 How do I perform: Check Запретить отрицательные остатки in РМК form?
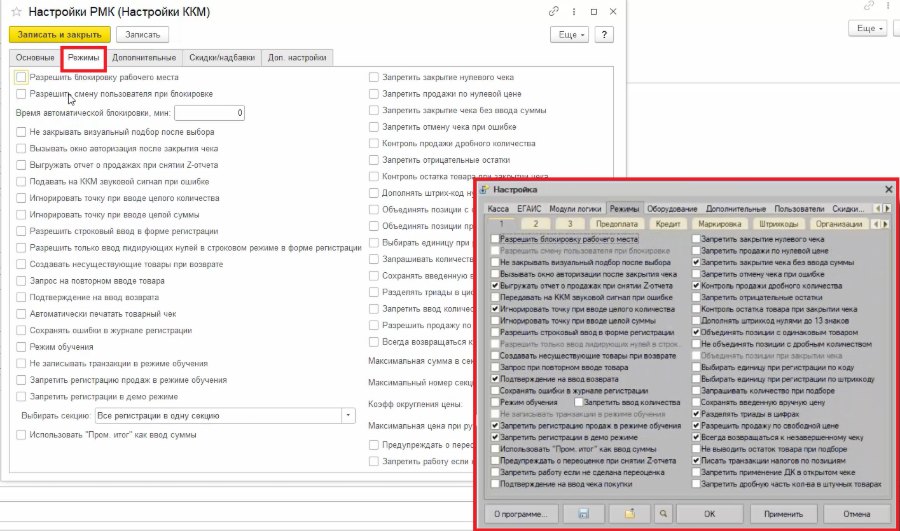[374, 160]
